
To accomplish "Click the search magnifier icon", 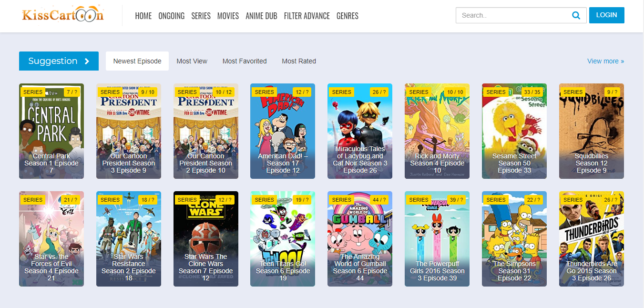I will click(576, 15).
